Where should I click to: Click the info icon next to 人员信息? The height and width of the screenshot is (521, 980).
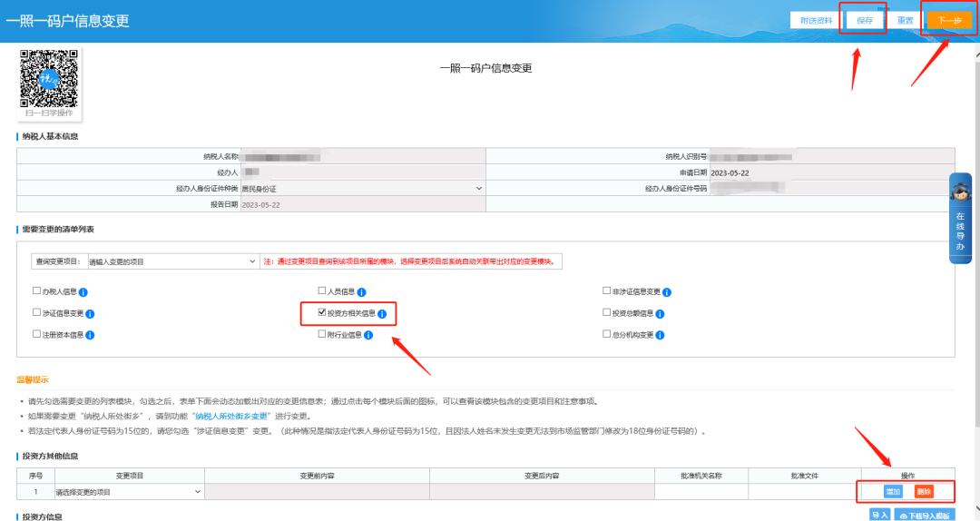pos(361,292)
